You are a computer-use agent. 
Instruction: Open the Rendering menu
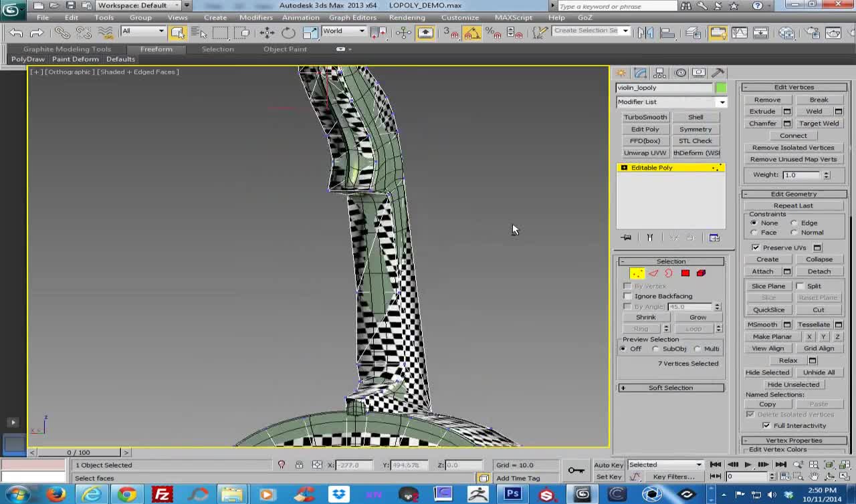[407, 17]
